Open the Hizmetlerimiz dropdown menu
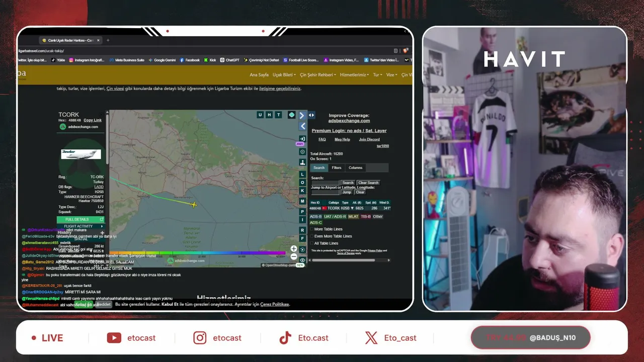Viewport: 644px width, 362px height. pos(354,75)
